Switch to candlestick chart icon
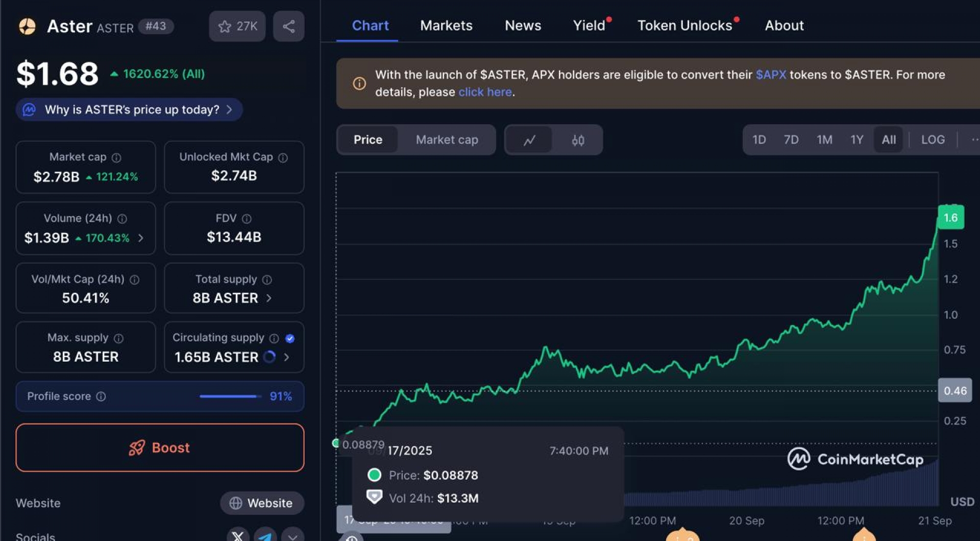980x541 pixels. coord(578,139)
